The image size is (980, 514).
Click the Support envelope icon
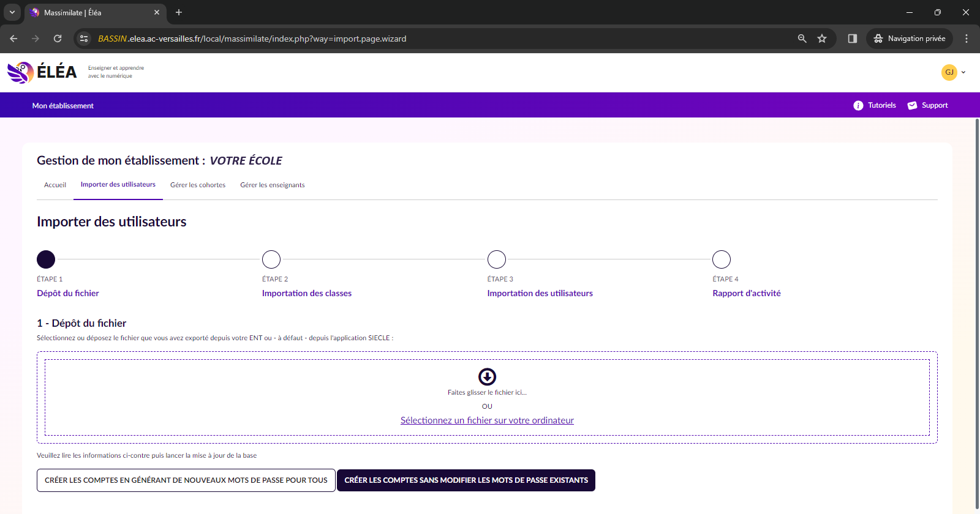point(912,105)
